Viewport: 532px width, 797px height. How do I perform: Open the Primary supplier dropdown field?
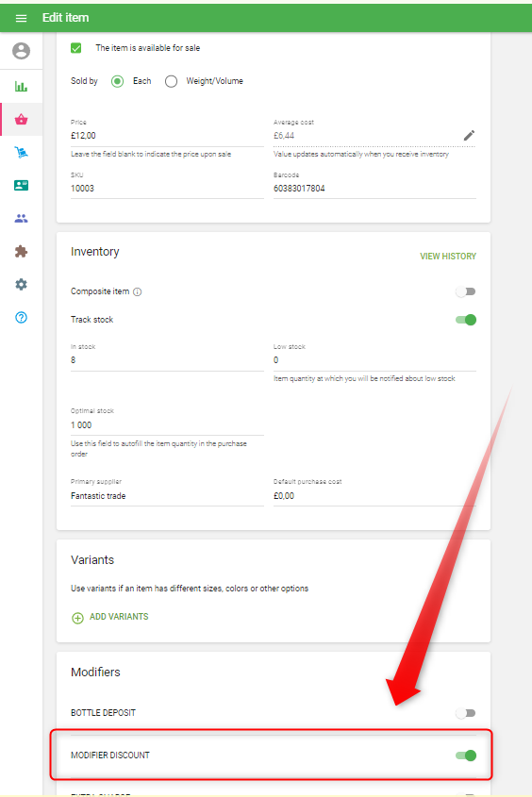pos(167,495)
